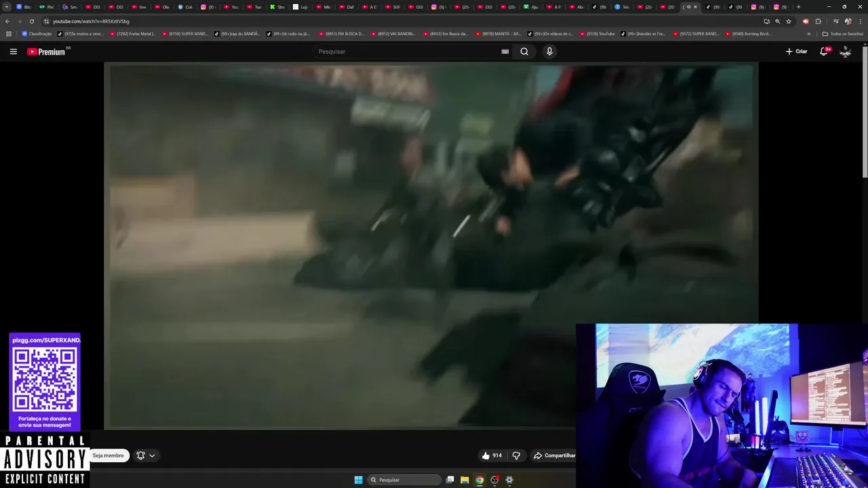
Task: Click the YouTube search magnifier button
Action: coord(524,52)
